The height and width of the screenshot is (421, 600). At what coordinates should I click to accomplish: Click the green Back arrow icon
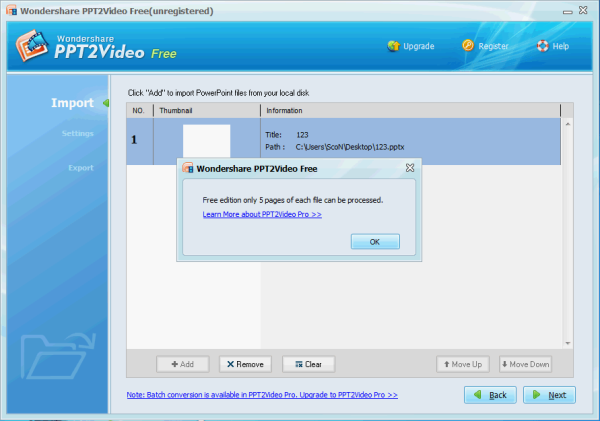click(x=478, y=394)
